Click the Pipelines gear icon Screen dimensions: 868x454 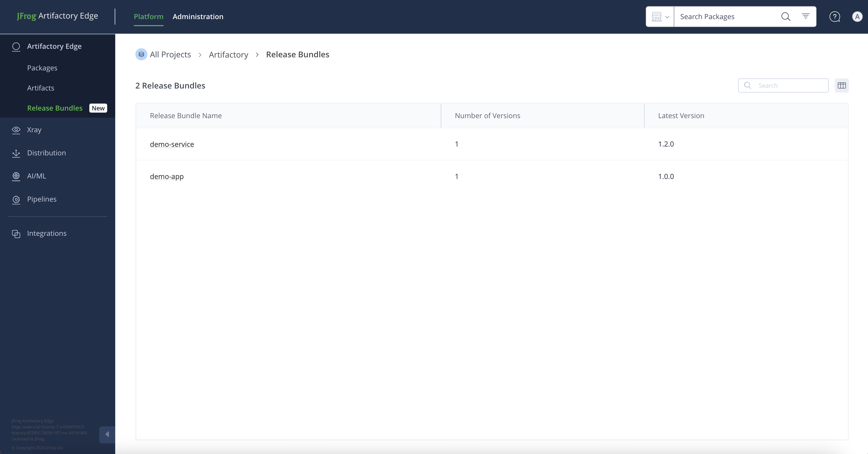tap(16, 199)
